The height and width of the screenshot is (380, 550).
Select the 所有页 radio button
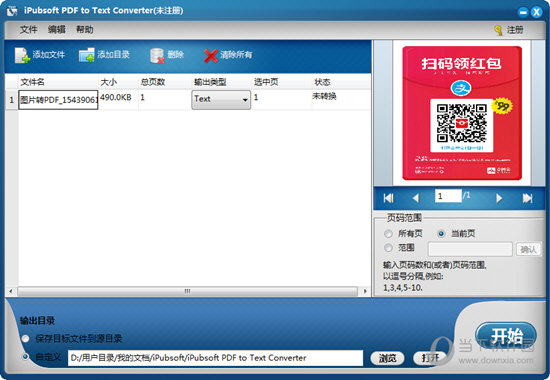click(x=388, y=234)
